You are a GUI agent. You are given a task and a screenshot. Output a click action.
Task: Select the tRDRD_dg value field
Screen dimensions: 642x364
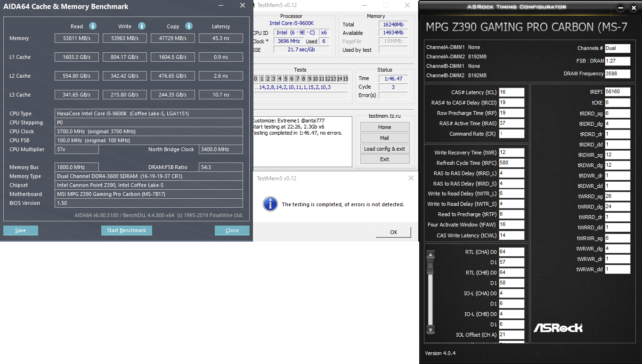[618, 124]
